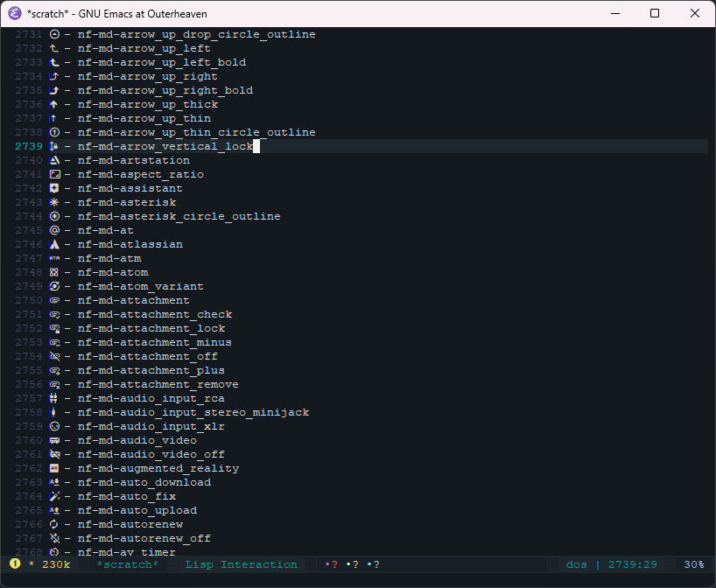Click the audio_input_rca glyph icon

pos(54,398)
